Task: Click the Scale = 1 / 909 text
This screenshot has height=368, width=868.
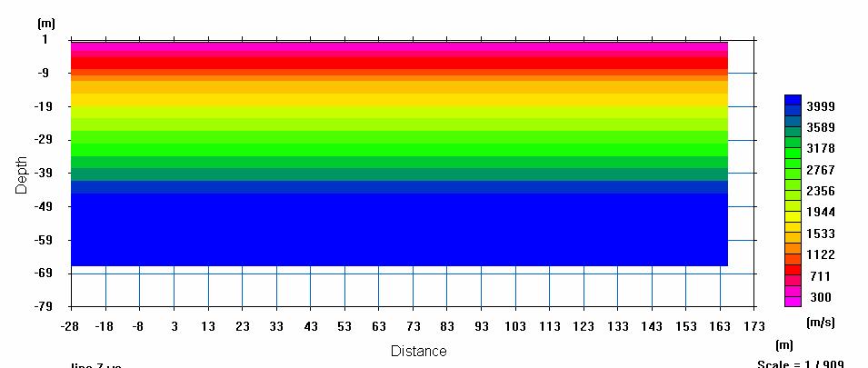Action: (x=801, y=364)
